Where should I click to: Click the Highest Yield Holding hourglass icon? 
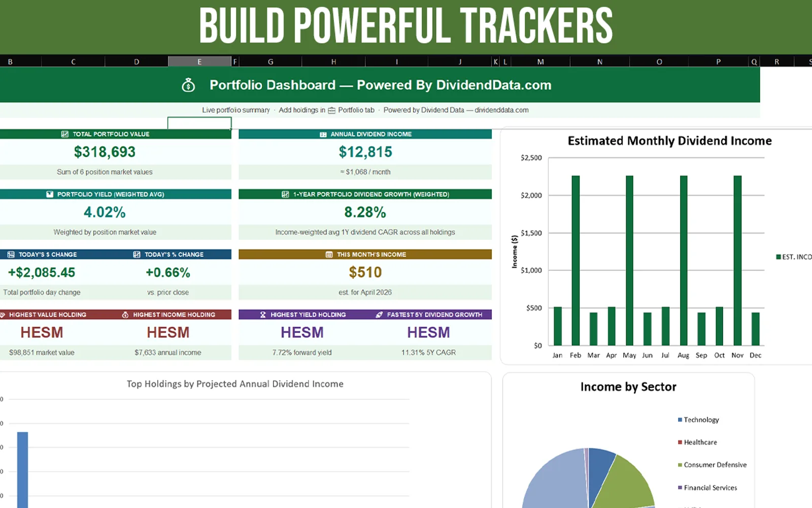[x=263, y=315]
